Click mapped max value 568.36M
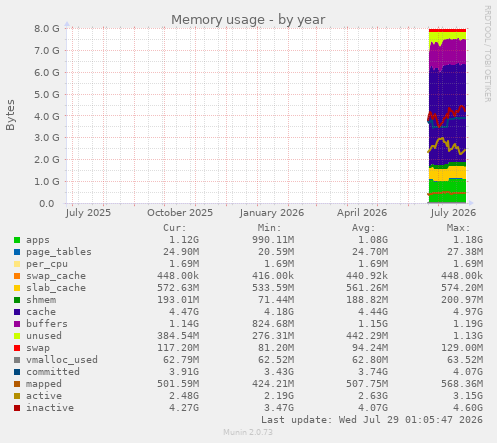The width and height of the screenshot is (497, 443). 462,384
